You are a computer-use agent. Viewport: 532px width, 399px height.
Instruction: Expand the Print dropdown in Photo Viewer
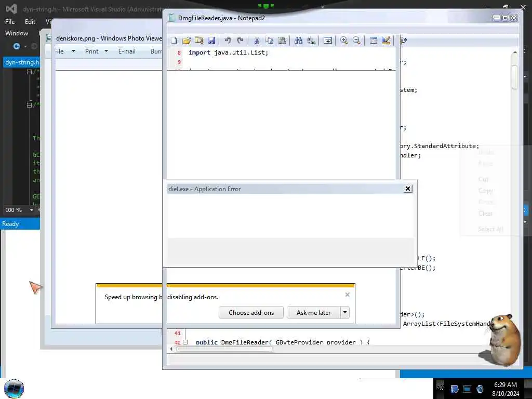click(x=106, y=51)
